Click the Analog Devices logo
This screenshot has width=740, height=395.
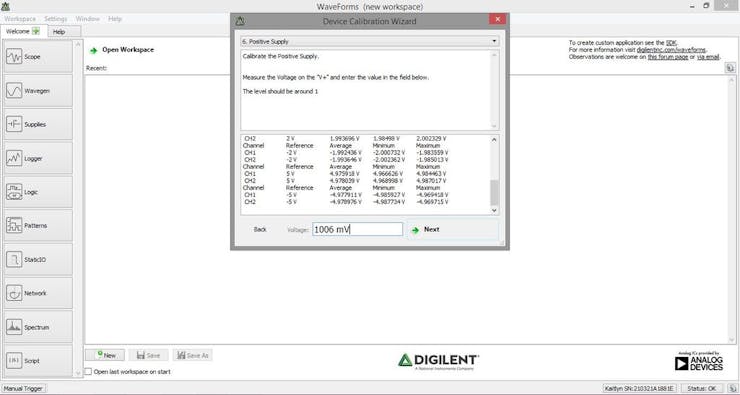coord(699,361)
